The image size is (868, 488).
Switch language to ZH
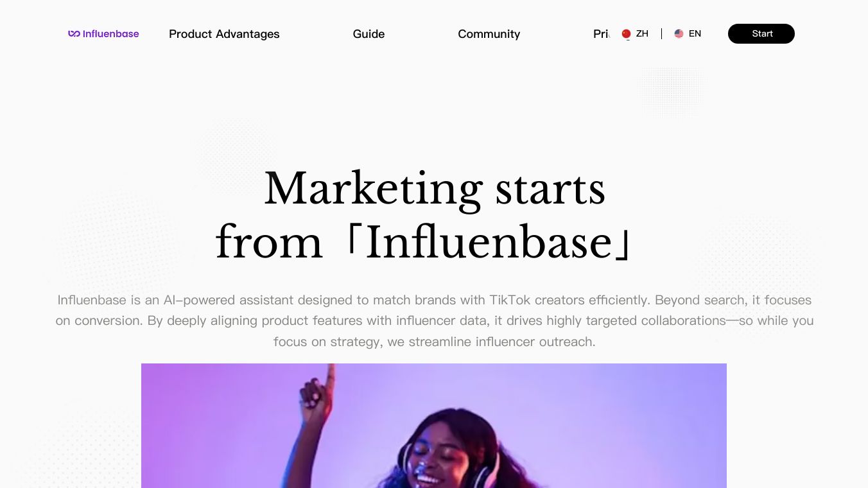[x=635, y=34]
